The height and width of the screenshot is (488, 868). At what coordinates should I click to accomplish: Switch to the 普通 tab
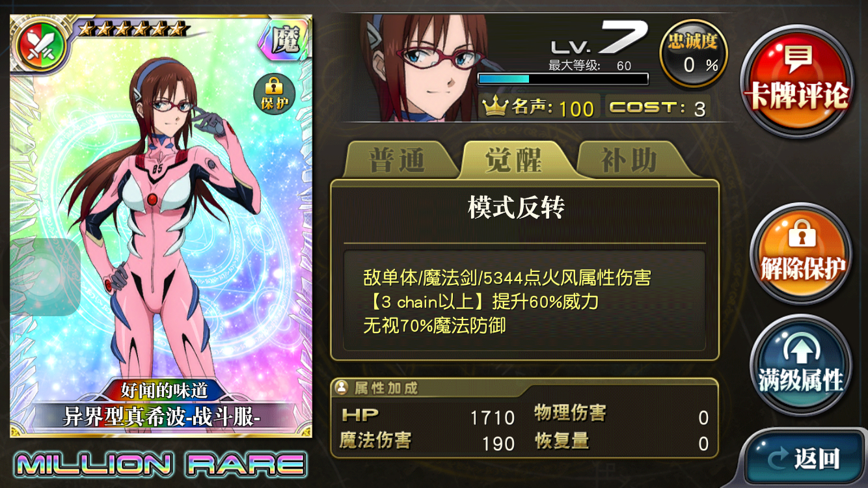coord(397,160)
